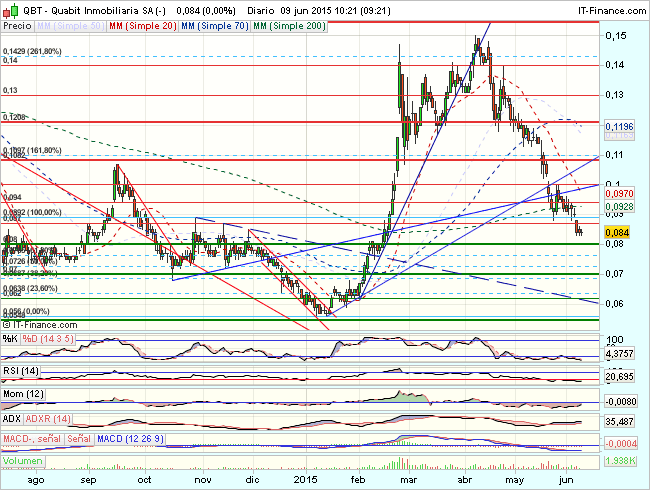This screenshot has height=490, width=650.
Task: Click the Señal indicator label
Action: (x=79, y=439)
